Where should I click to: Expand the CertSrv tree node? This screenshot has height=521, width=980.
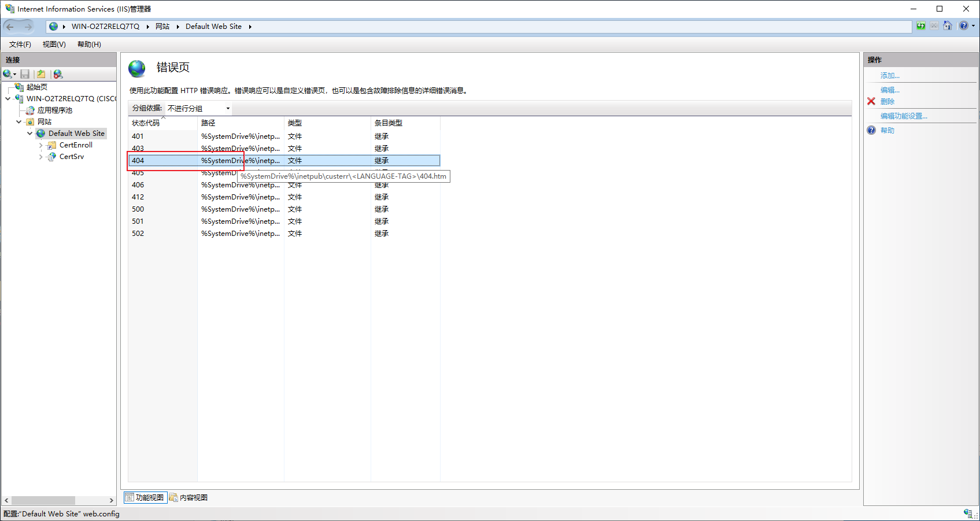tap(40, 157)
